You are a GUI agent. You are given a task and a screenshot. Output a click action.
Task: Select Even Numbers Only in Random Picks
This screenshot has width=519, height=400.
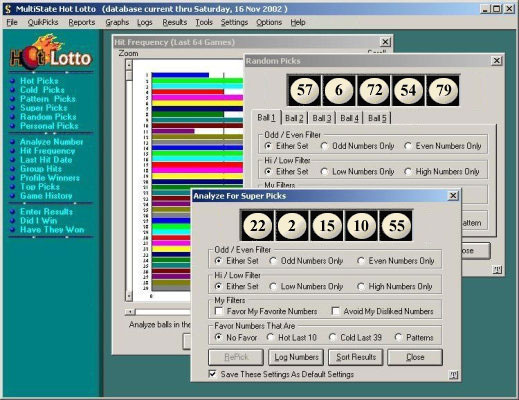(443, 146)
